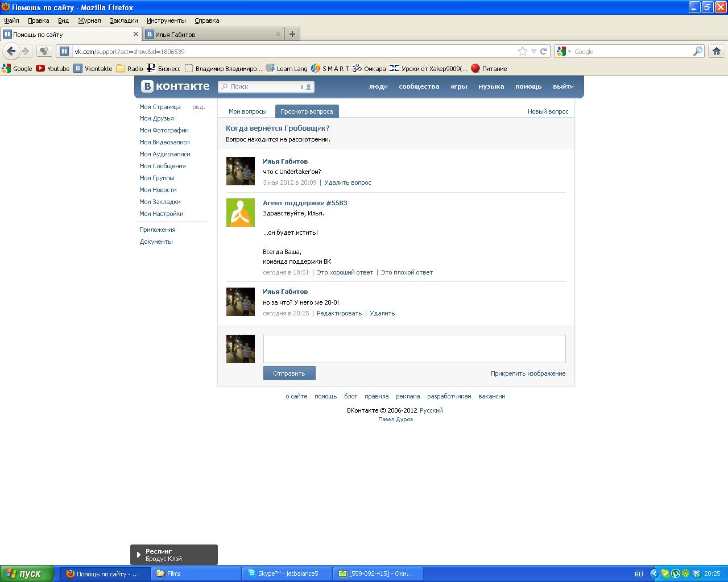
Task: Open the Google bookmark
Action: (x=17, y=68)
